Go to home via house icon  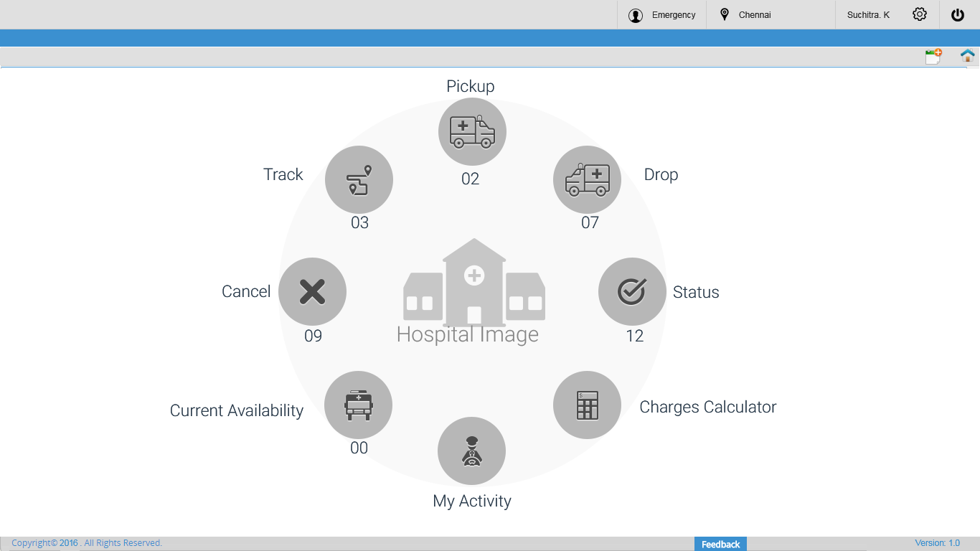tap(967, 56)
